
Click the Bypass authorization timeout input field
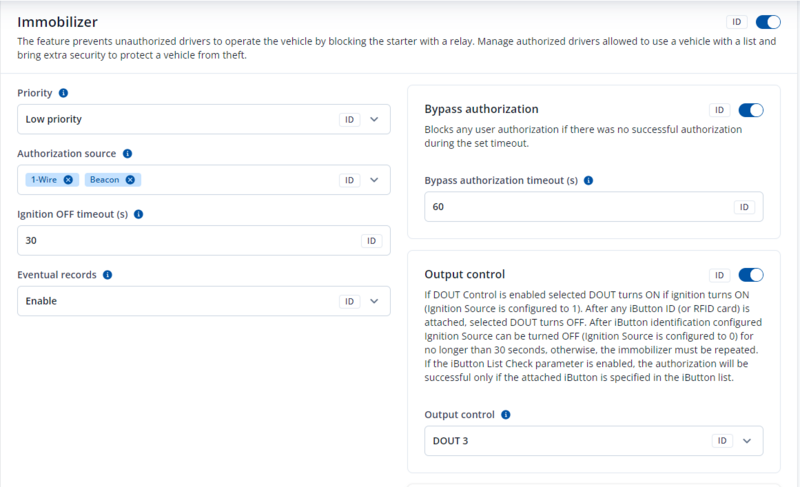point(575,207)
